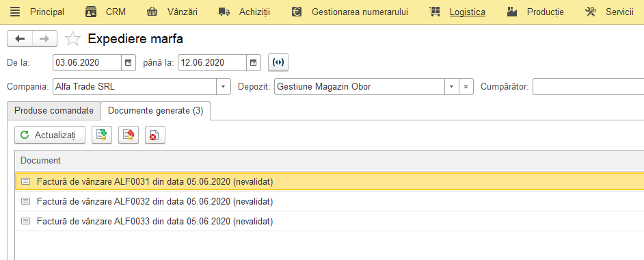
Task: Click the period selection button beside dates
Action: 278,63
